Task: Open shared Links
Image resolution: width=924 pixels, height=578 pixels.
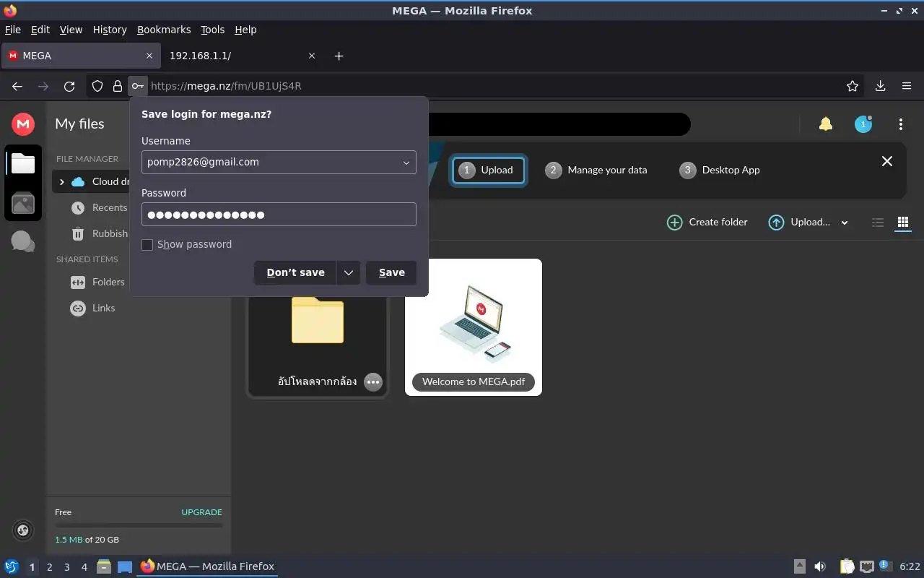Action: 93,308
